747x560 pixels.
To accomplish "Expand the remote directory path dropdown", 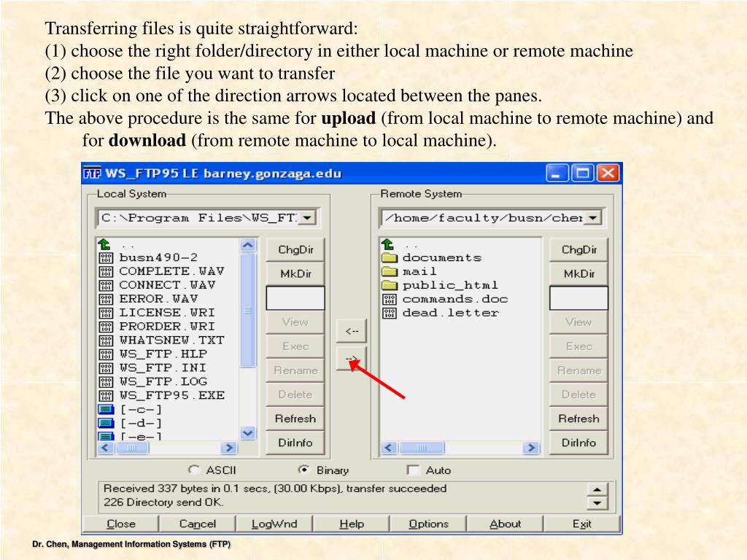I will pos(592,218).
